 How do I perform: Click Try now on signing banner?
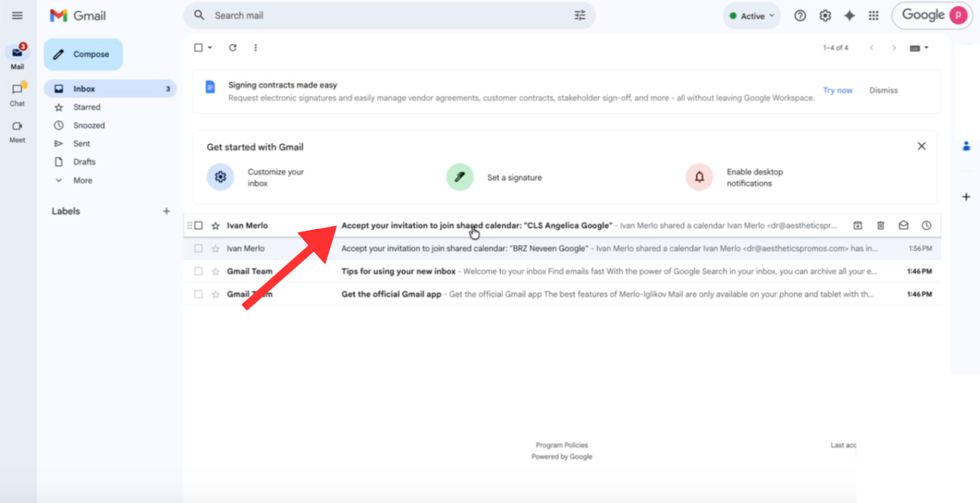[x=837, y=91]
